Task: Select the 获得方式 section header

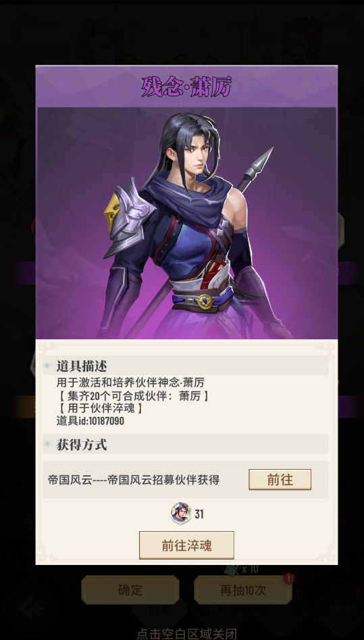Action: tap(186, 443)
